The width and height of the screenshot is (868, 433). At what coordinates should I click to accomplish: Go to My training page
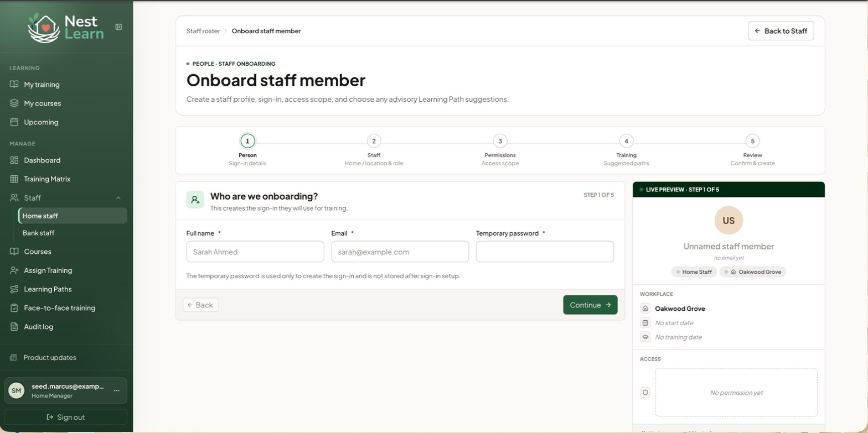click(66, 85)
